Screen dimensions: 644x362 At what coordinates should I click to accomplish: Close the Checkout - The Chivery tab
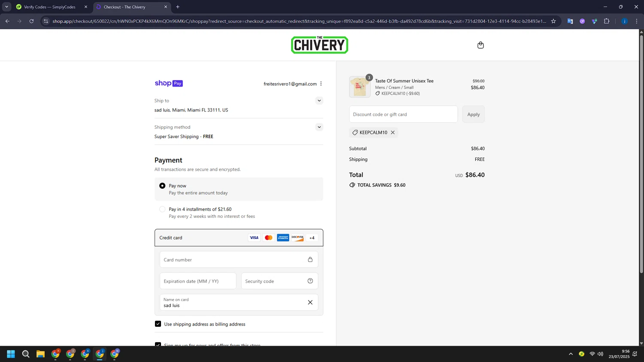click(x=166, y=7)
